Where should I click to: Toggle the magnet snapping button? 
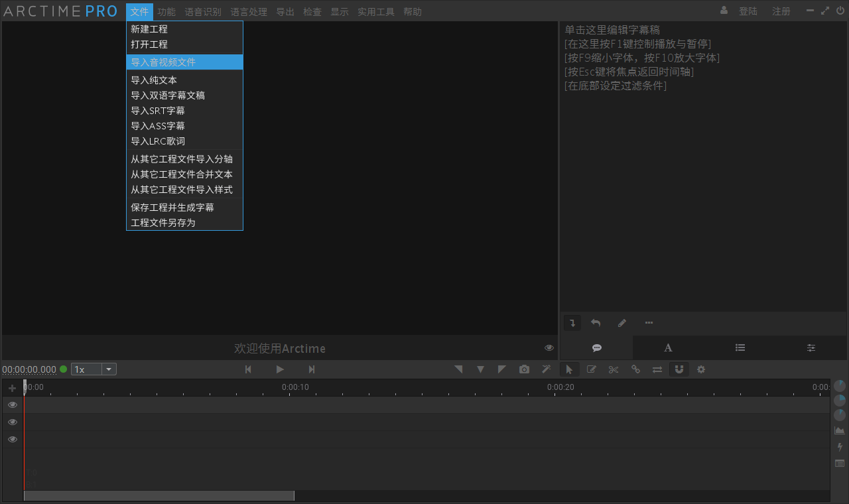click(x=679, y=369)
